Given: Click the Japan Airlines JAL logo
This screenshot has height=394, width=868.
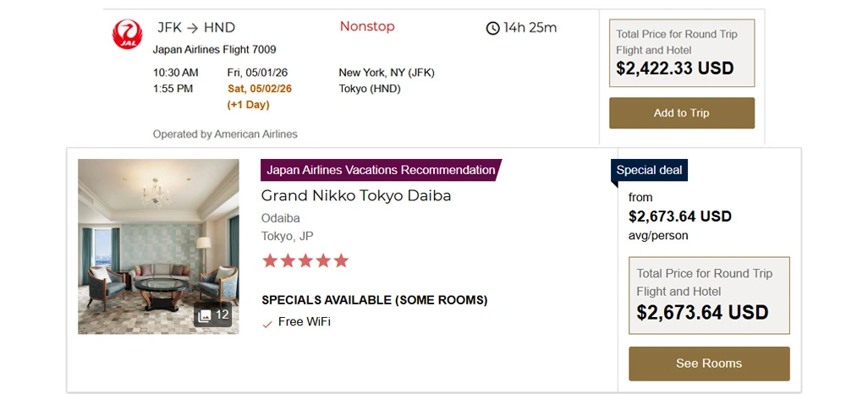Looking at the screenshot, I should (128, 35).
